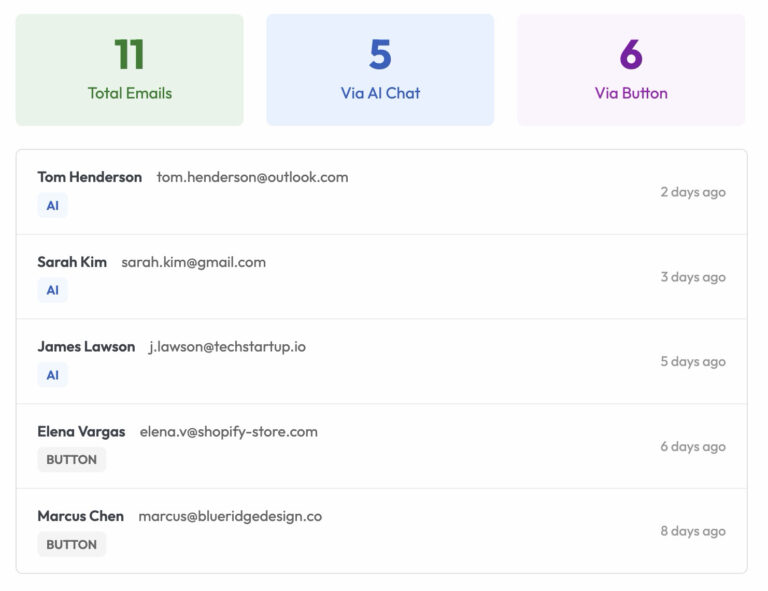
Task: Click the j.lawson@techstartup.io email address
Action: pos(227,347)
